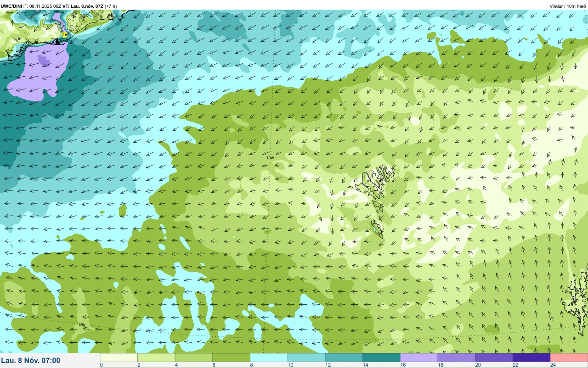Image resolution: width=588 pixels, height=368 pixels.
Task: Click legend scale value "8"
Action: (x=251, y=365)
